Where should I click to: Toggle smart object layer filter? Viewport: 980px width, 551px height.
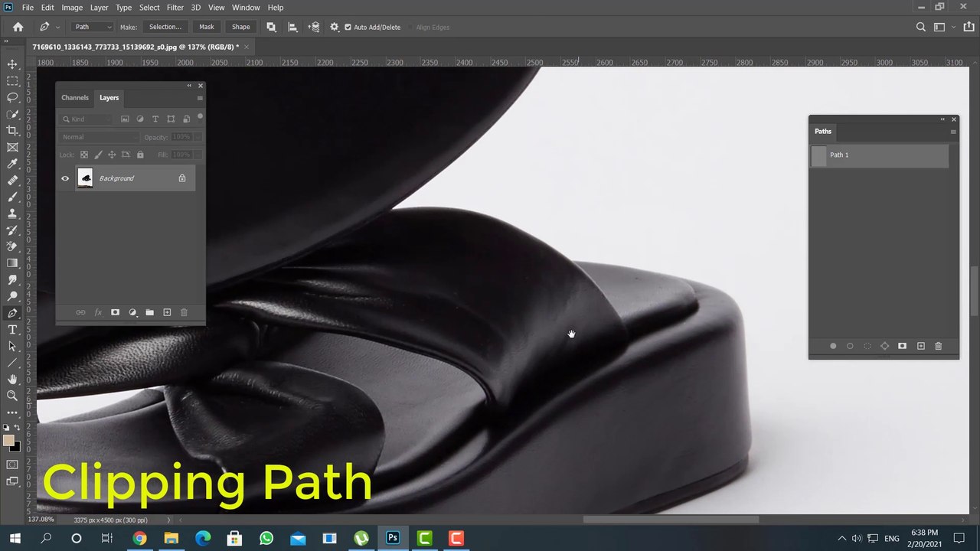click(186, 119)
